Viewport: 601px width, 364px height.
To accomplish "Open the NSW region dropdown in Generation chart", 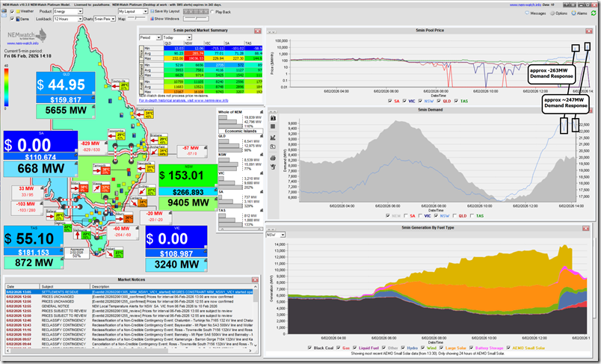I will 276,235.
